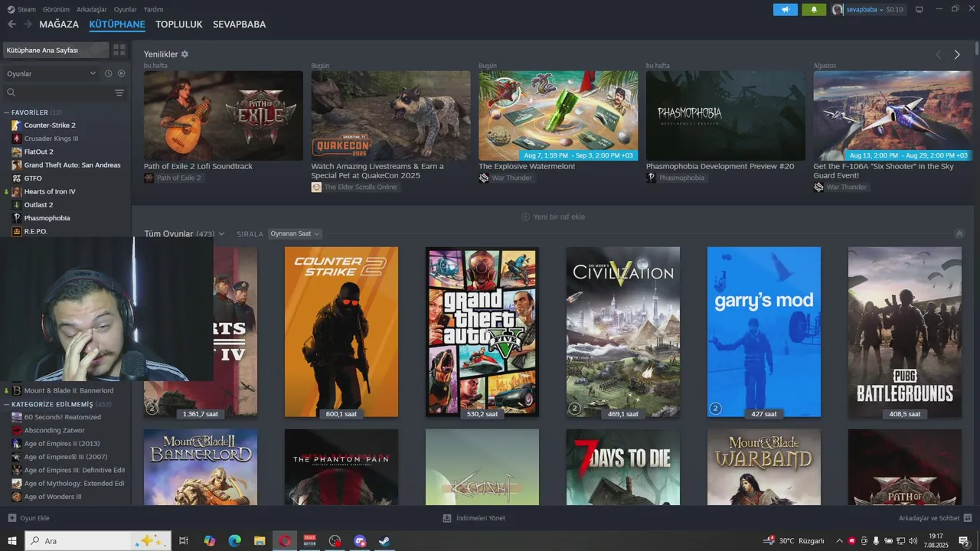
Task: Switch to the TOPLULUK tab
Action: [179, 24]
